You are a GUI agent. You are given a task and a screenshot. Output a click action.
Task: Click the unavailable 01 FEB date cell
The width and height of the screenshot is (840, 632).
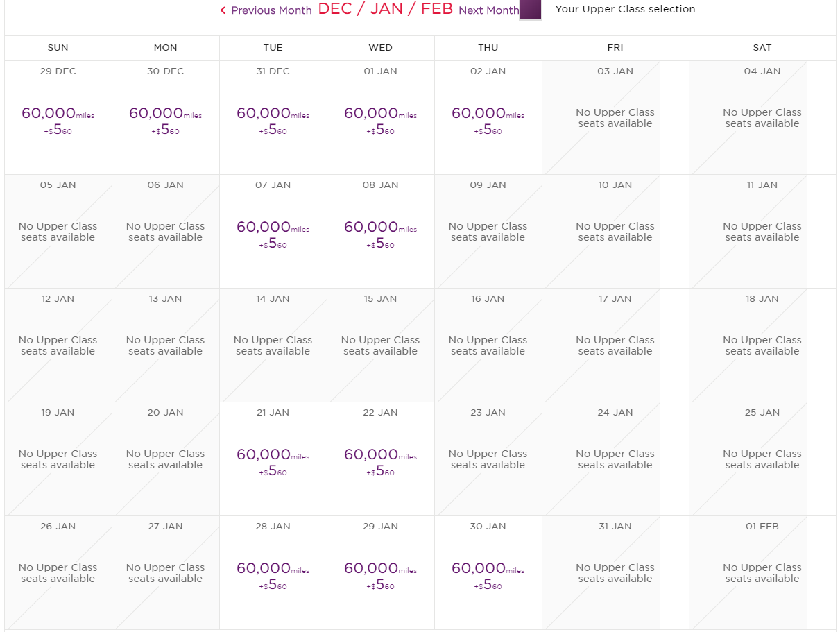[762, 573]
